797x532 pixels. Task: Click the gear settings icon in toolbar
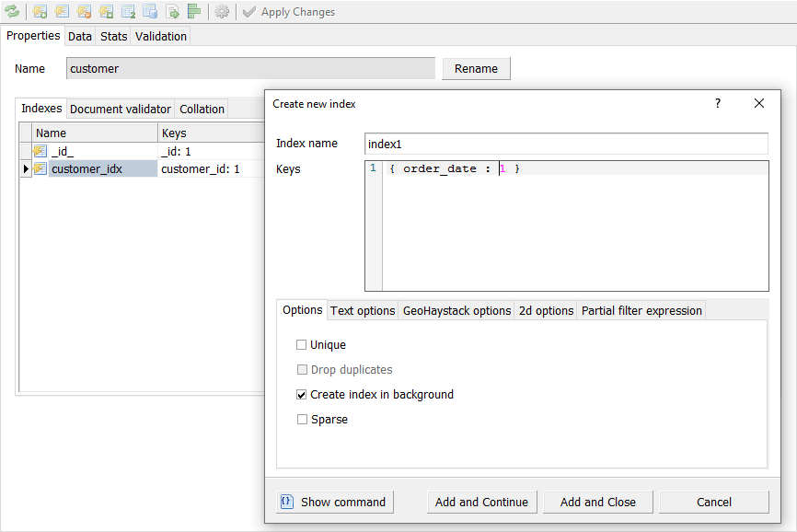click(222, 12)
